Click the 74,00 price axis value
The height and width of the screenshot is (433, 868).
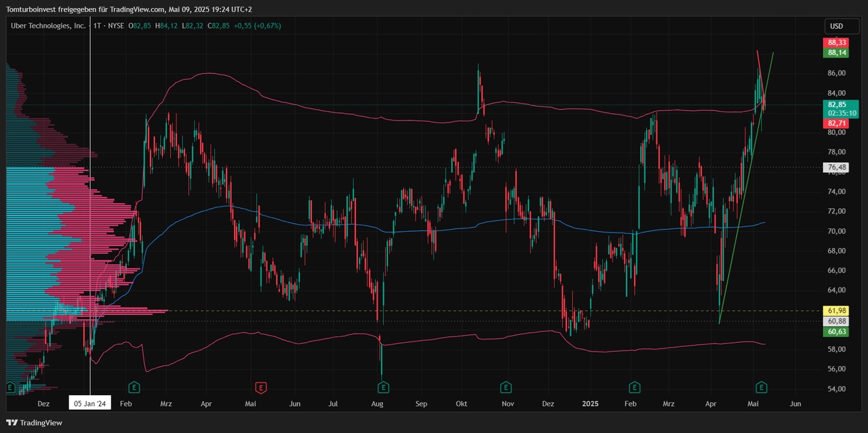(x=836, y=192)
